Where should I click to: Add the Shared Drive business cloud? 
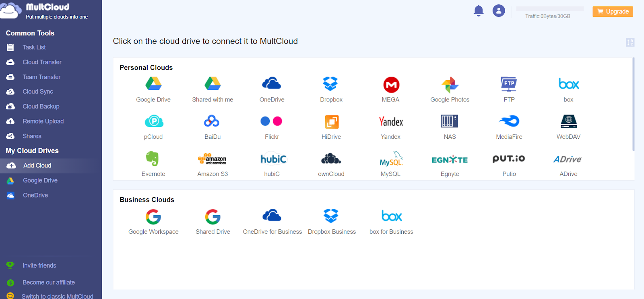click(x=213, y=217)
